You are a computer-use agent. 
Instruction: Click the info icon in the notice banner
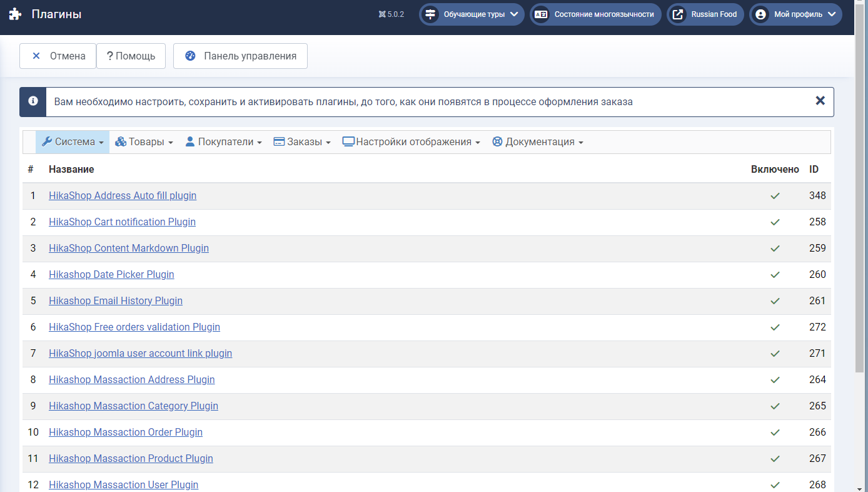pos(33,101)
